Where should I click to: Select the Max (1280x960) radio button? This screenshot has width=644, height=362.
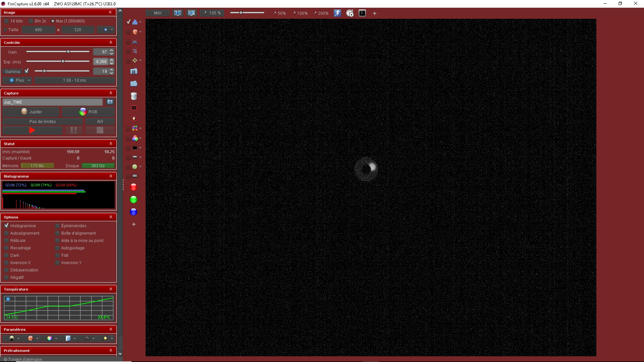click(53, 21)
